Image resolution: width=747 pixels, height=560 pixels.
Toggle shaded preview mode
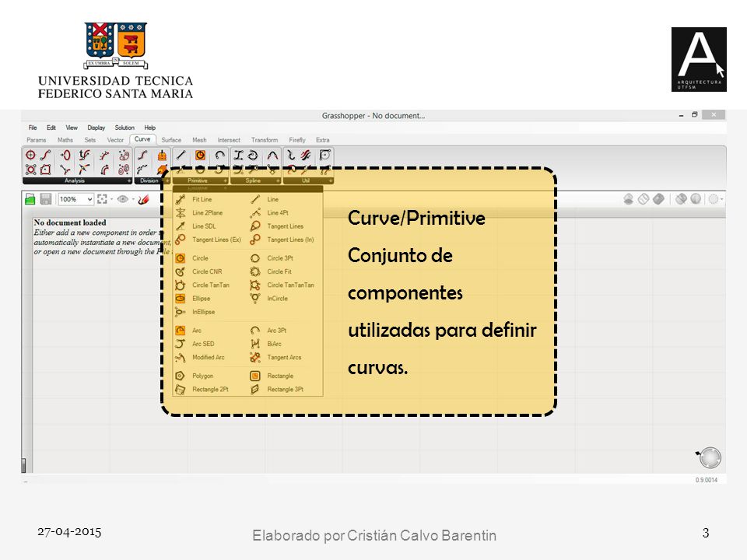click(659, 199)
